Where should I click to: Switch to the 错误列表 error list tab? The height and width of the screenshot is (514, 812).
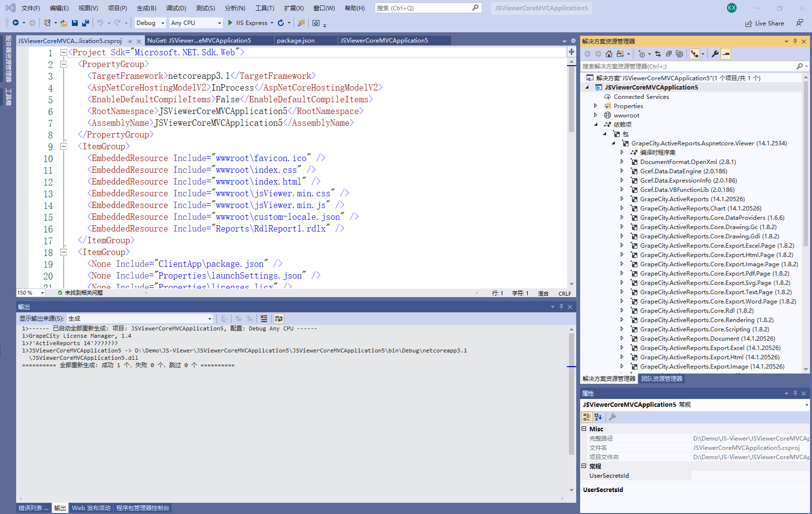point(33,508)
